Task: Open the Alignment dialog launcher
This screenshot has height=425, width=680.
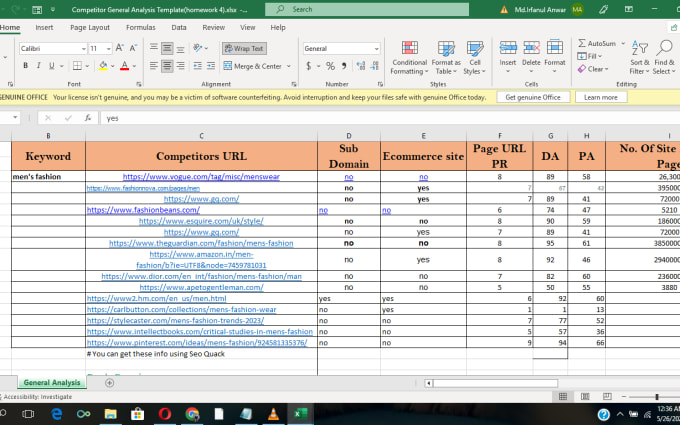Action: pyautogui.click(x=294, y=84)
